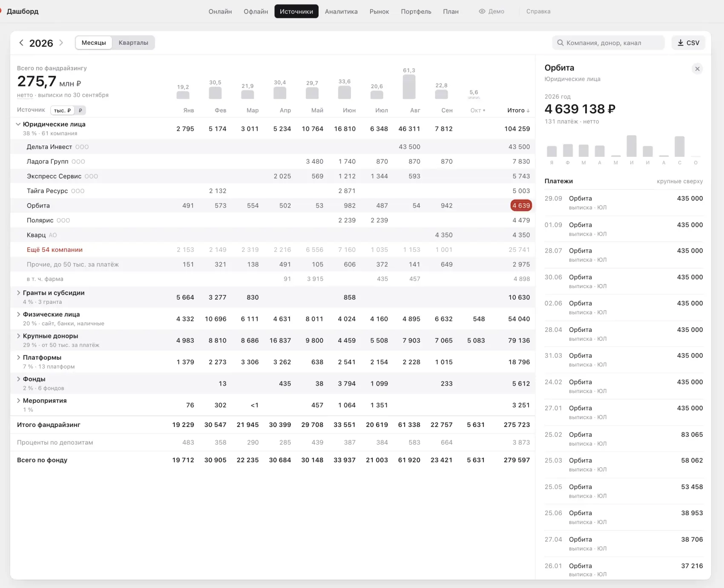Viewport: 724px width, 588px height.
Task: Show Ещё 54 компании
Action: tap(55, 250)
